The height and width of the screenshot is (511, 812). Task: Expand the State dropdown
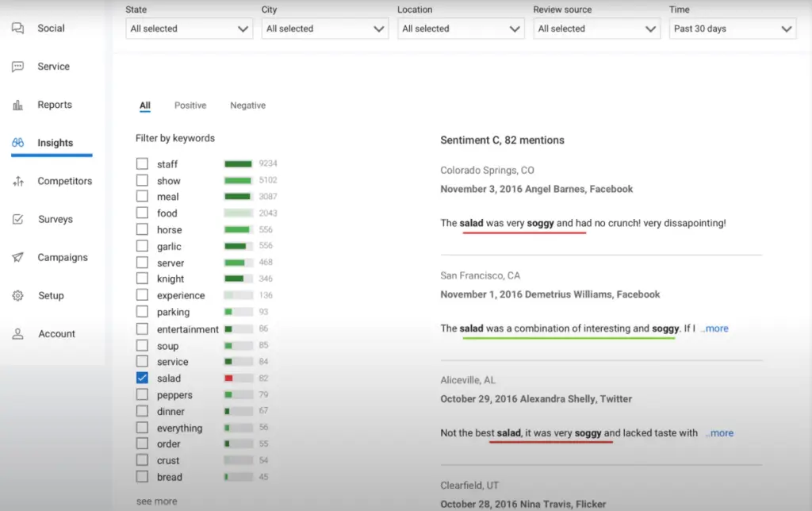click(x=190, y=29)
